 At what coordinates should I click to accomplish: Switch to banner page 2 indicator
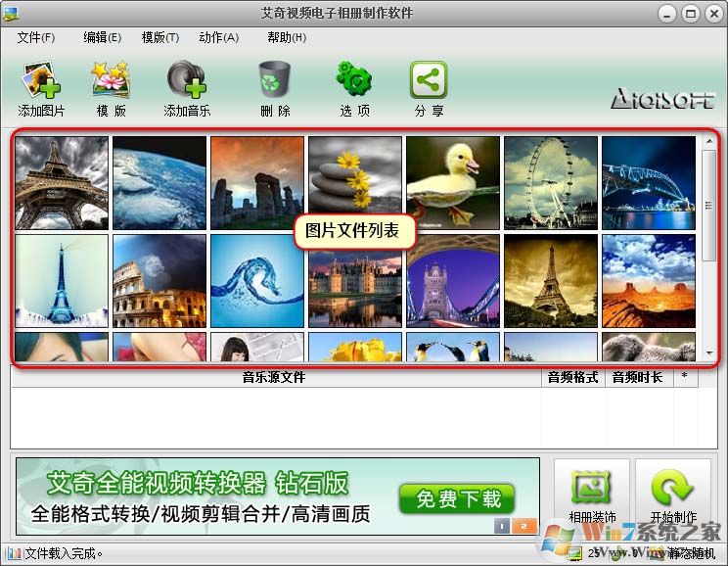click(524, 526)
